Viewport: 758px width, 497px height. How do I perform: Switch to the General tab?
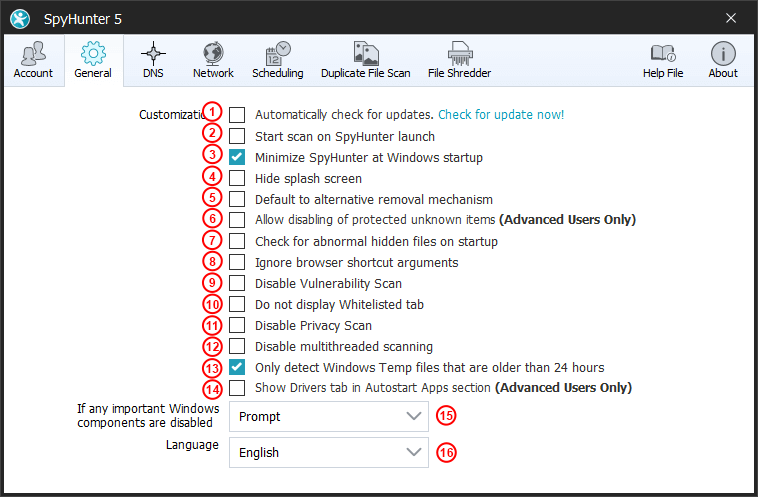pyautogui.click(x=93, y=60)
